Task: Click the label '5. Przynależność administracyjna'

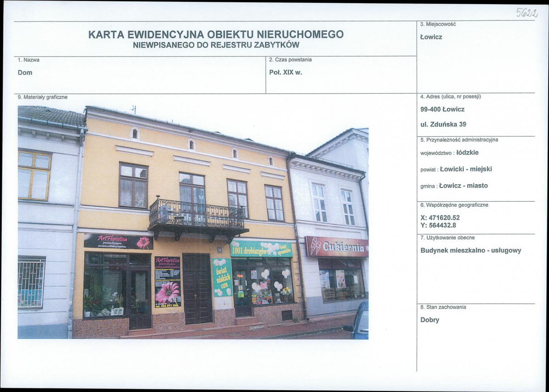Action: point(459,140)
